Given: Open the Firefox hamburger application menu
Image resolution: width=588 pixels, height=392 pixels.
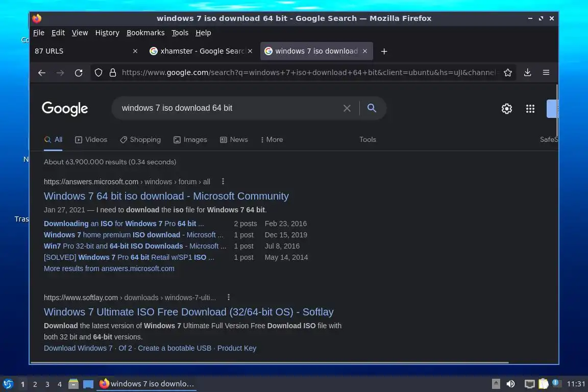Looking at the screenshot, I should pyautogui.click(x=546, y=72).
